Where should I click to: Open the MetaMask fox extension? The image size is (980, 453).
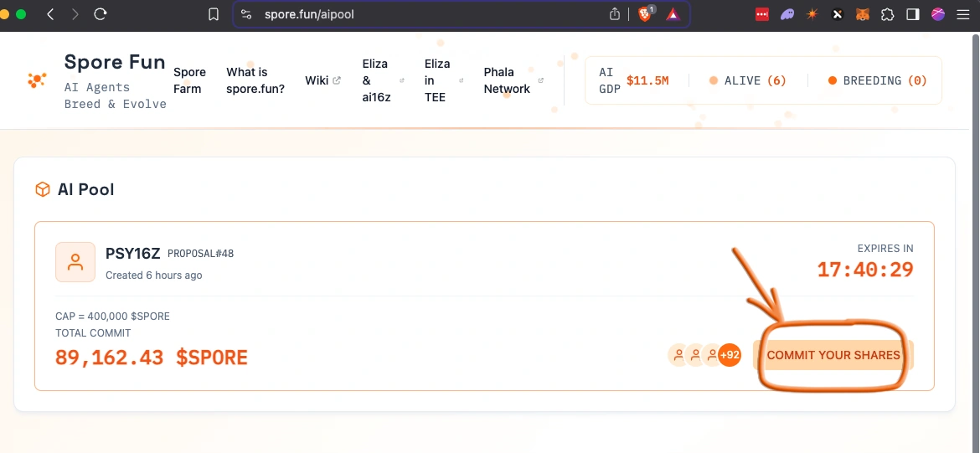[x=863, y=14]
